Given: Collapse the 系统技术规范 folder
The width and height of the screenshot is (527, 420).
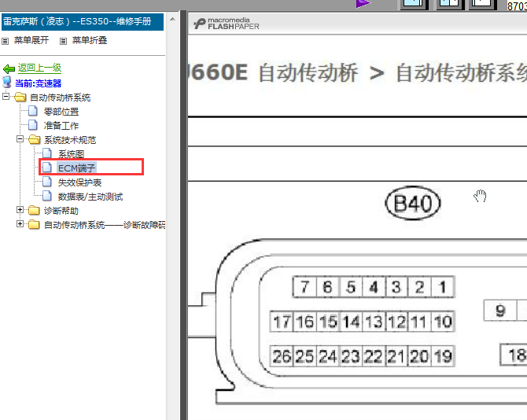Looking at the screenshot, I should 20,138.
